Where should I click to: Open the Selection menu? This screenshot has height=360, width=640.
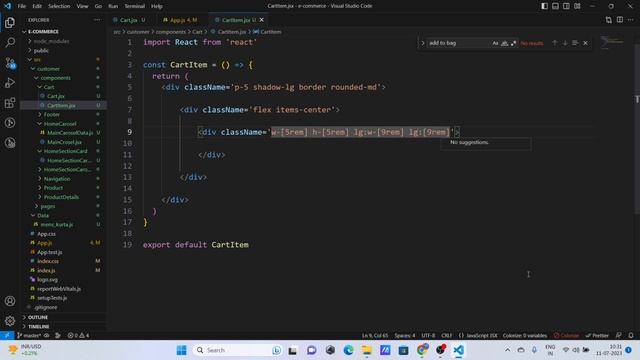[59, 6]
